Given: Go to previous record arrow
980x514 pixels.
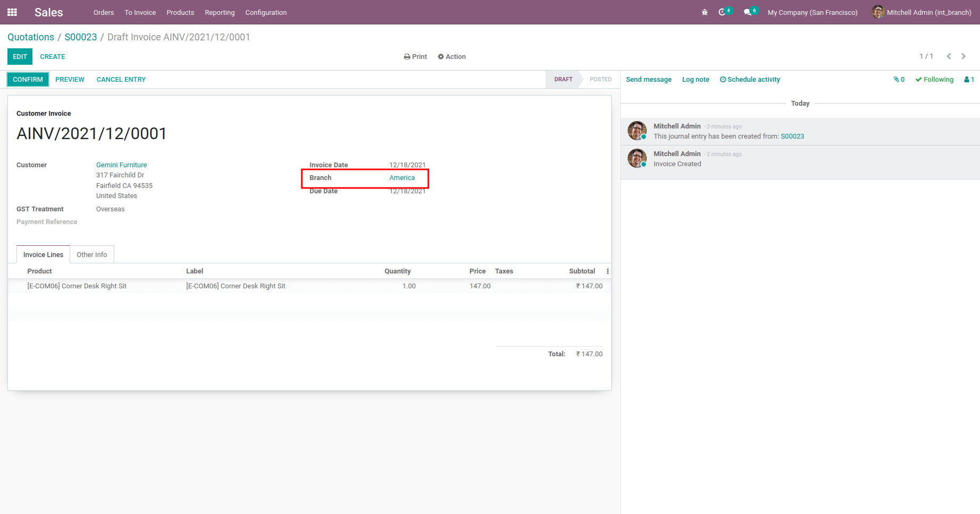Looking at the screenshot, I should click(x=949, y=56).
